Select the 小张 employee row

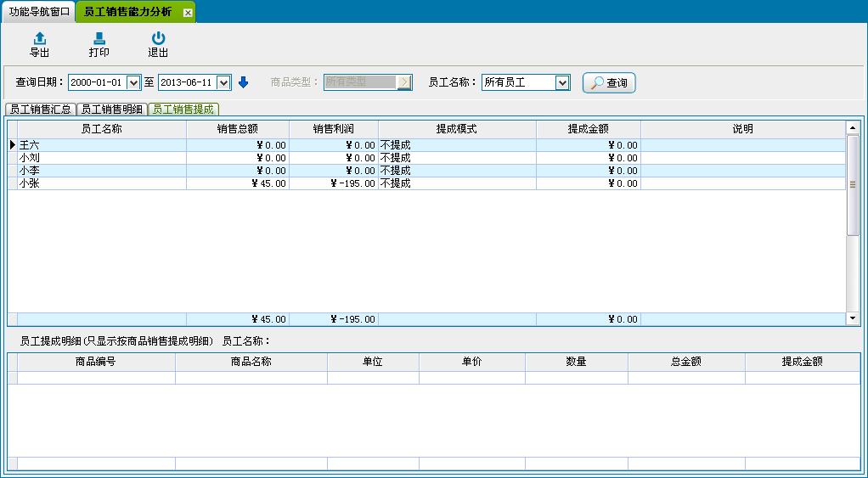tap(101, 183)
